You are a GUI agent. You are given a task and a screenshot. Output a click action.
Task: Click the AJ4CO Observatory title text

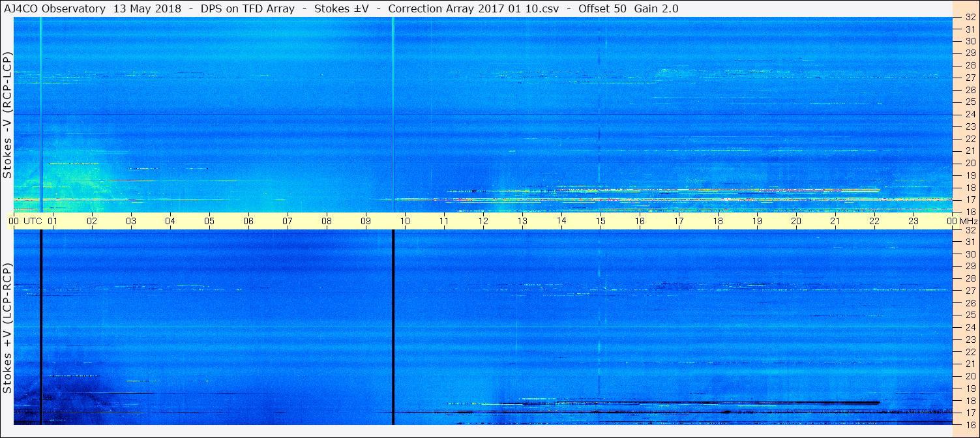[x=55, y=8]
